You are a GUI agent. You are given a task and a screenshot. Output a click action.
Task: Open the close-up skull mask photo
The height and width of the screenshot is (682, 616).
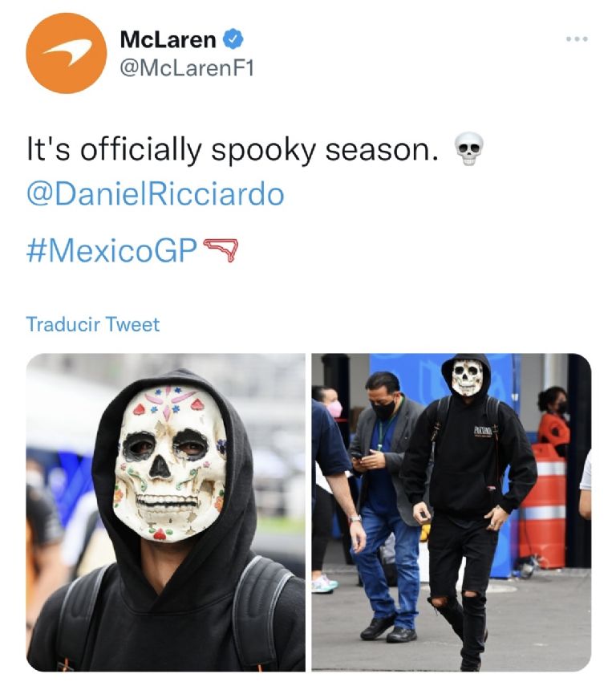coord(165,513)
